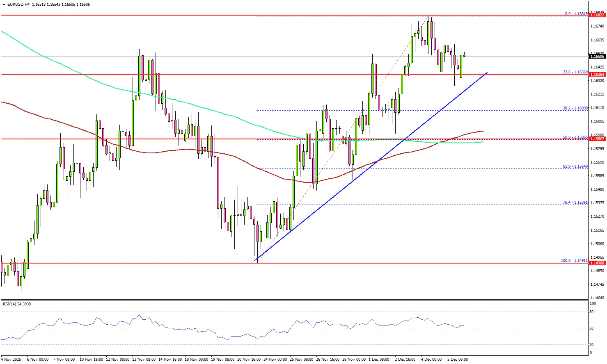
Task: Click the 4 Nov 2025 date label
Action: tap(11, 359)
